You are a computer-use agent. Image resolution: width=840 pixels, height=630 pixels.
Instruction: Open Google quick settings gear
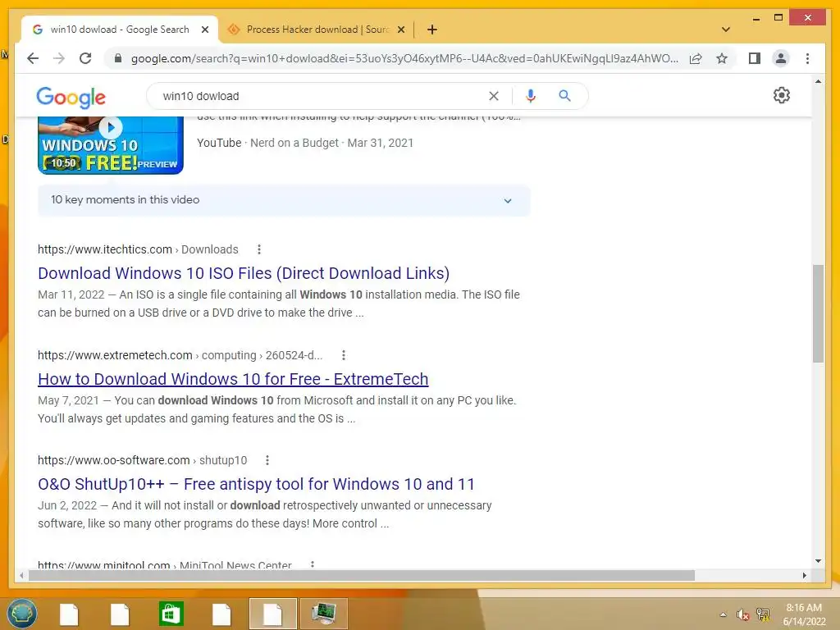click(x=781, y=95)
